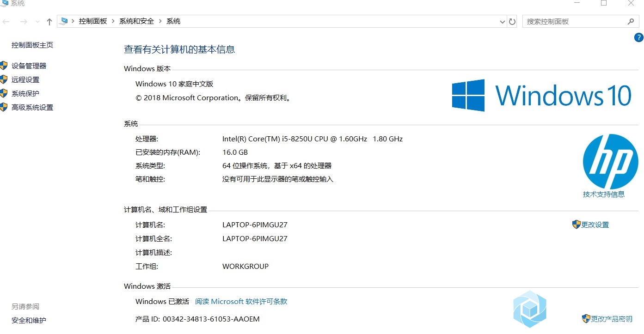Click the shield icon next to 设备管理器
The width and height of the screenshot is (644, 334).
pyautogui.click(x=4, y=66)
